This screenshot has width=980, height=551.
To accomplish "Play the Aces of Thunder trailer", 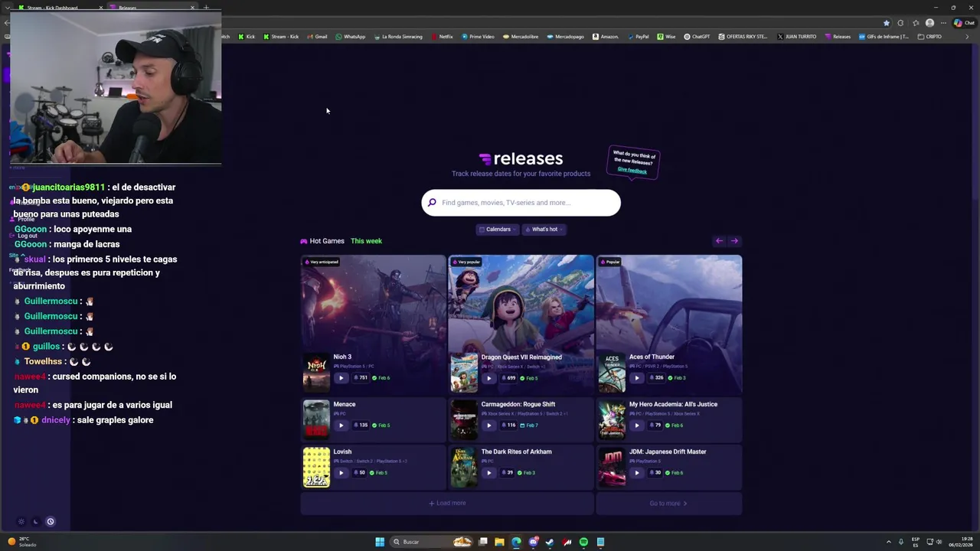I will tap(636, 378).
